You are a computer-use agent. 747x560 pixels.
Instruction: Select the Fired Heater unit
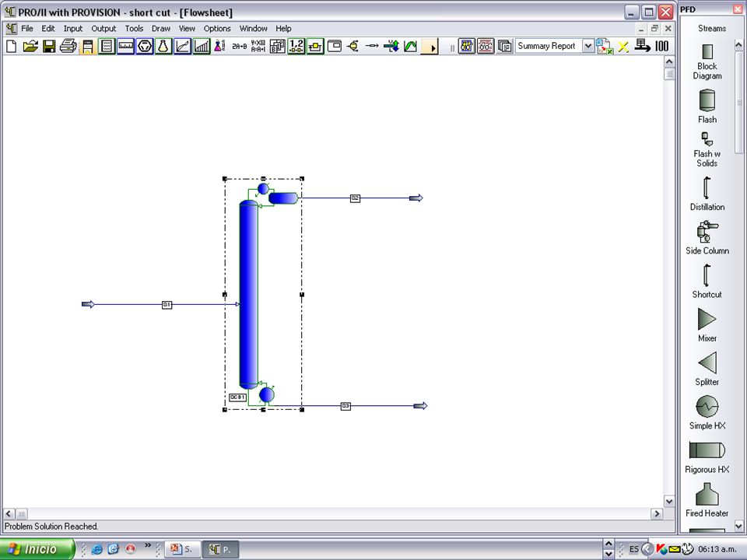(x=707, y=500)
